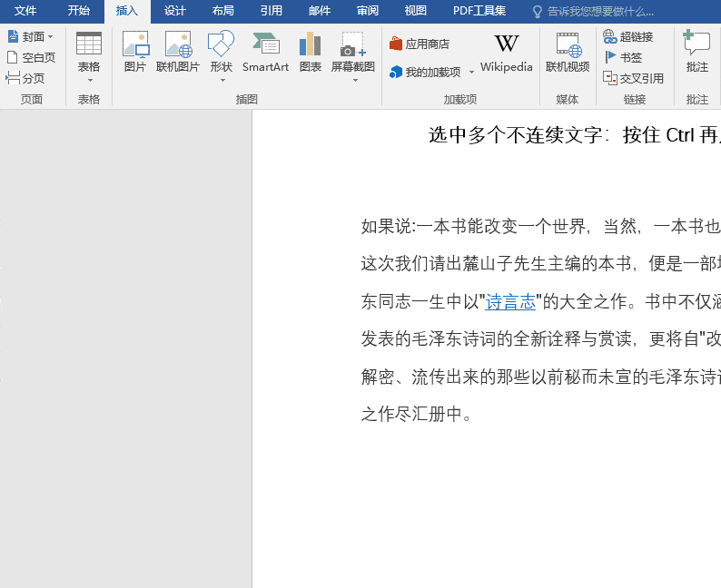Follow the 诗言志 hyperlink in document
The width and height of the screenshot is (721, 588).
(x=510, y=302)
